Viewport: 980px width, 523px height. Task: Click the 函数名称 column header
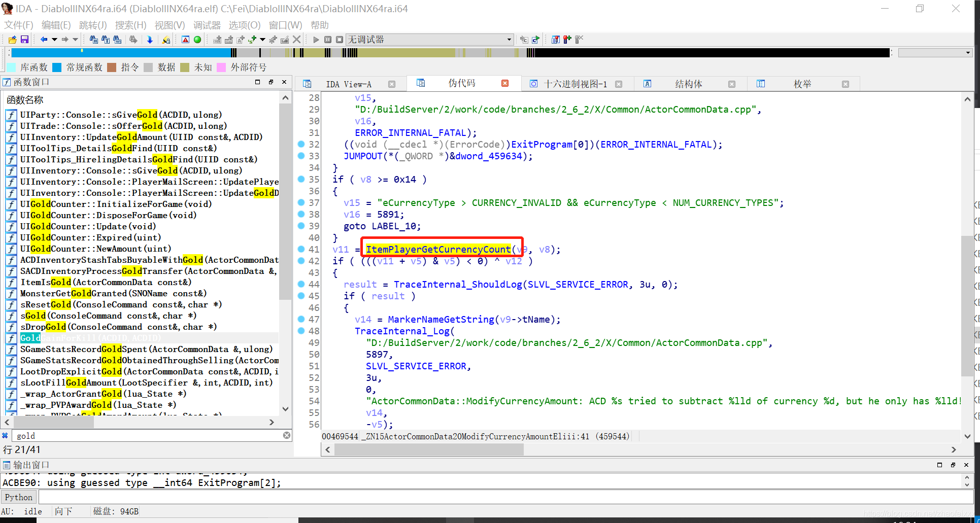tap(25, 100)
